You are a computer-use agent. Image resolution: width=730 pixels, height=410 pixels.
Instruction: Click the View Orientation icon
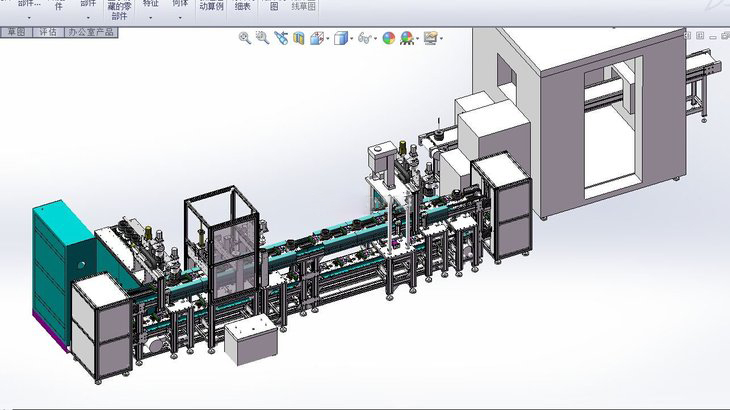click(316, 38)
